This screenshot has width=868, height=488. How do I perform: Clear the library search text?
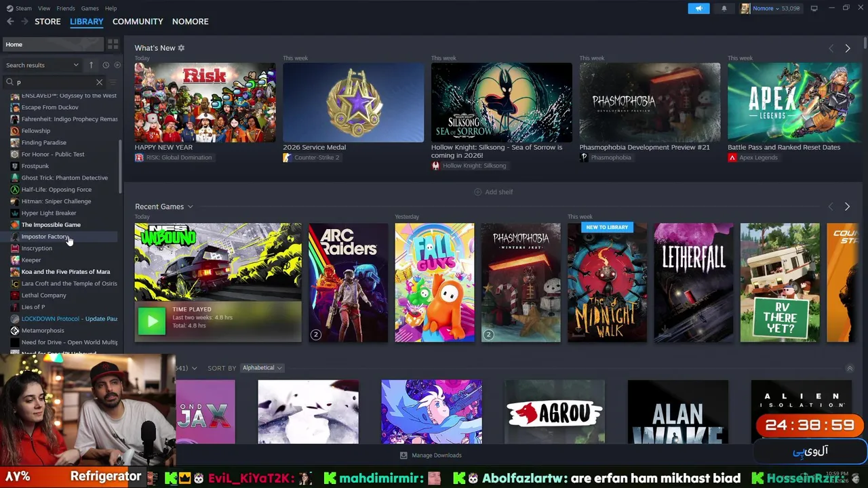click(x=99, y=82)
